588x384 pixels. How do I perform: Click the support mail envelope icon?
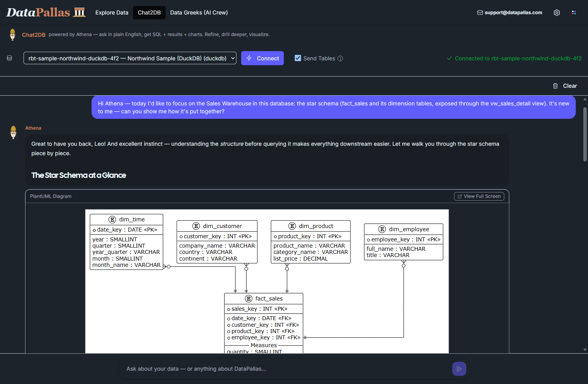click(480, 13)
